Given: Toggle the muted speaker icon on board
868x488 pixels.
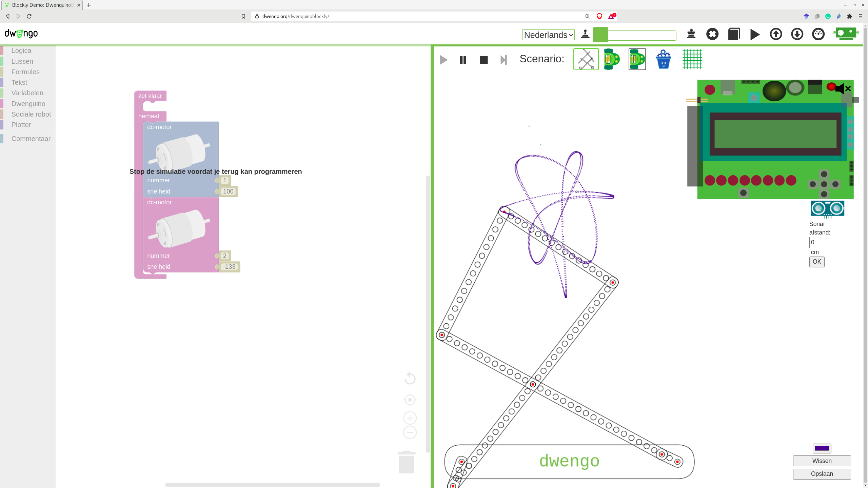Looking at the screenshot, I should (x=843, y=89).
